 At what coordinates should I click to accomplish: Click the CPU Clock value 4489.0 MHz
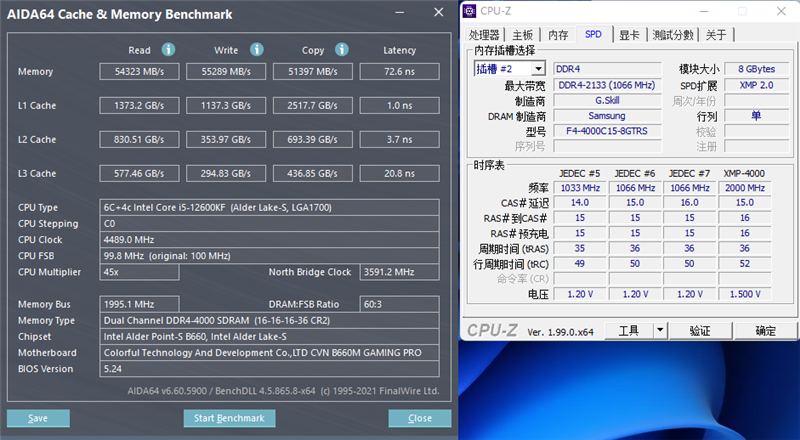[x=269, y=239]
